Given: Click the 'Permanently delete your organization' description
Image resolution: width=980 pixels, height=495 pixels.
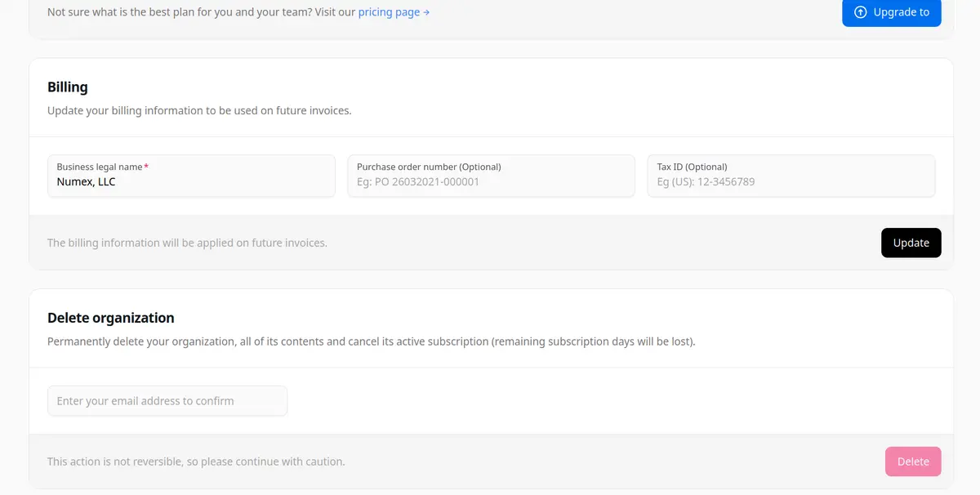Looking at the screenshot, I should [x=371, y=341].
